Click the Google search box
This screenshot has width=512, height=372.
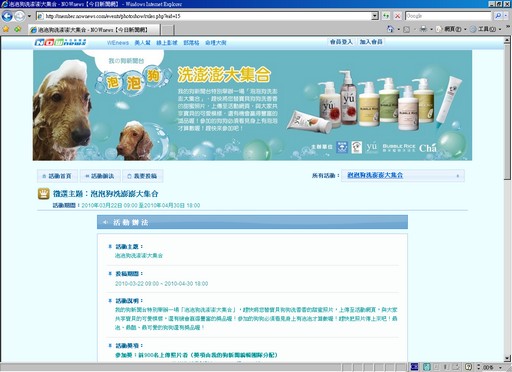tap(448, 16)
